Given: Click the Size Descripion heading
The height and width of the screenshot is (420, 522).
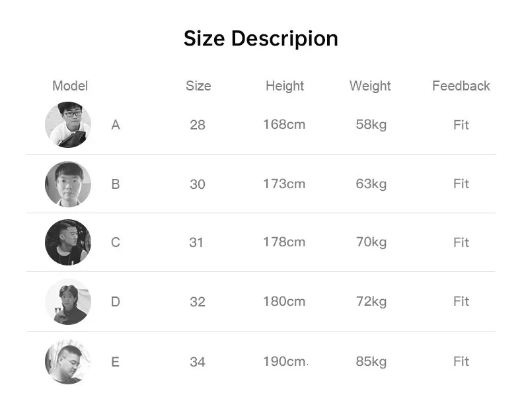Looking at the screenshot, I should click(260, 38).
